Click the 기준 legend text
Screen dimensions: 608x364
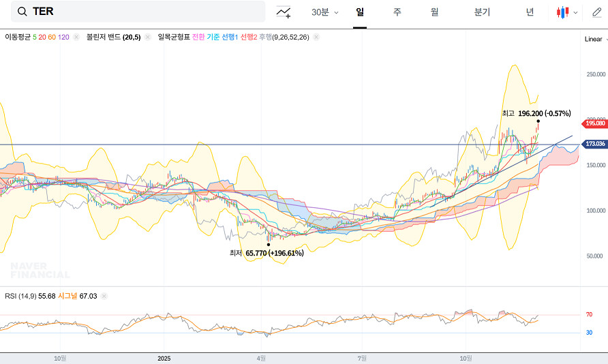213,37
